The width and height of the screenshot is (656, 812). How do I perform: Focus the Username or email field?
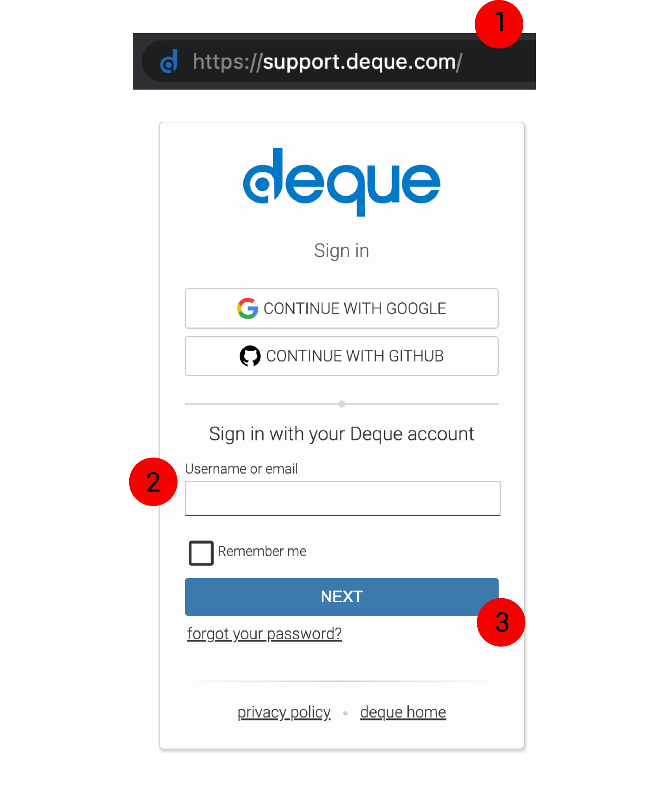tap(342, 498)
